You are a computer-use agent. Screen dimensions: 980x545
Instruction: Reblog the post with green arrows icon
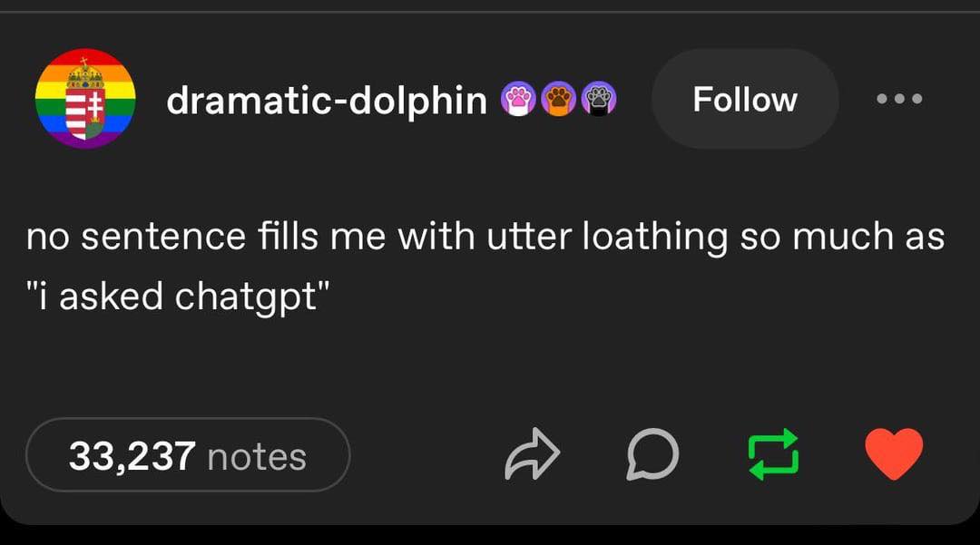pos(774,454)
